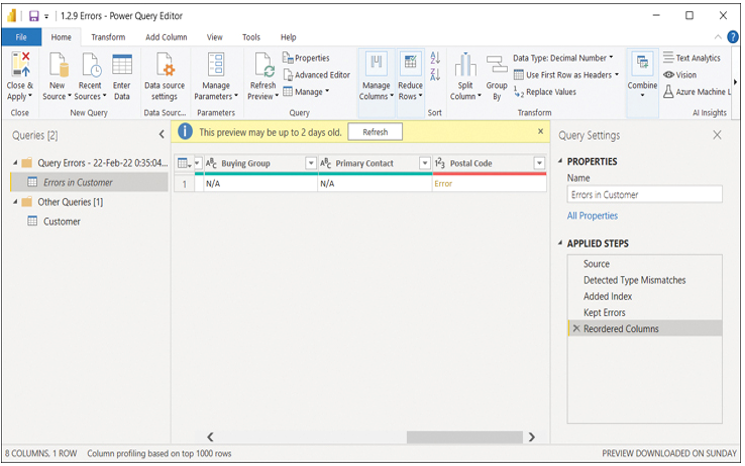
Task: Click the Refresh button in the yellow bar
Action: (x=375, y=132)
